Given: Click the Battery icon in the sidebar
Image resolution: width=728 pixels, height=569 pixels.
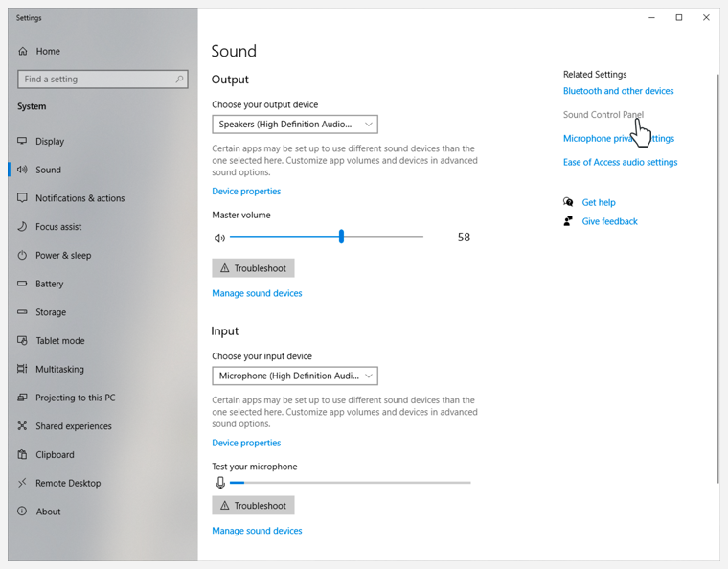Looking at the screenshot, I should point(22,284).
